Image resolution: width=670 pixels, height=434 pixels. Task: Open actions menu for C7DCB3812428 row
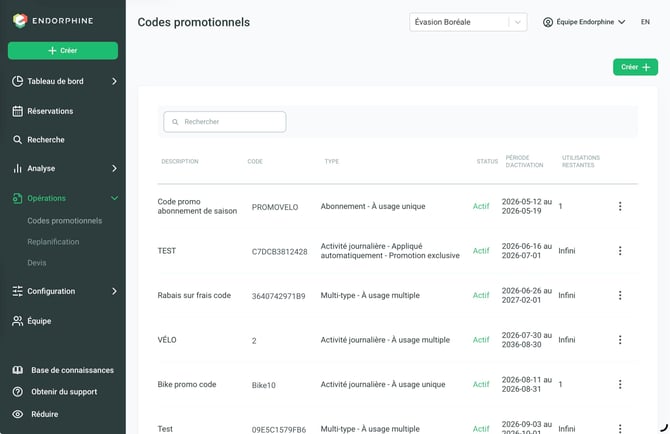click(620, 251)
